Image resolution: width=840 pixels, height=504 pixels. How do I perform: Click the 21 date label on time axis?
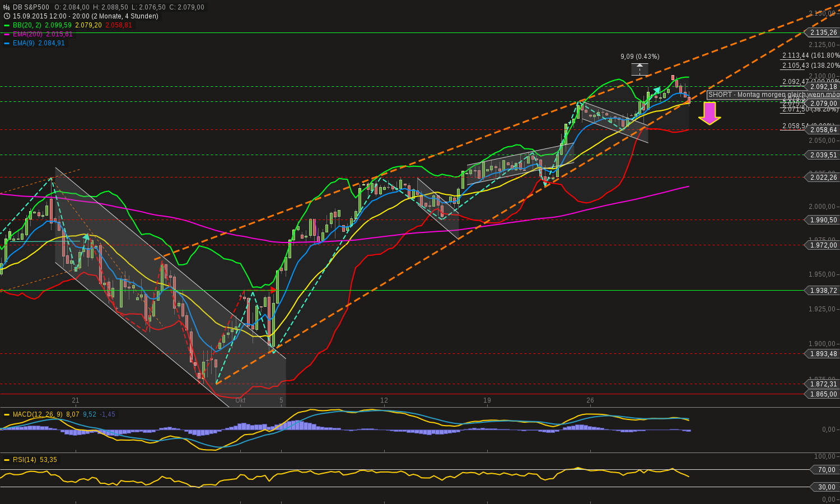click(76, 400)
